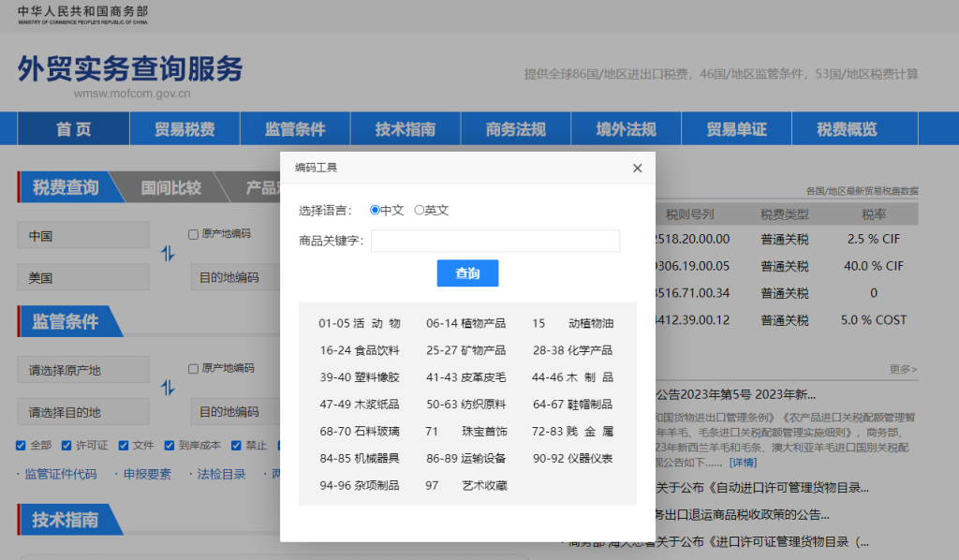The width and height of the screenshot is (959, 560).
Task: Swap icon beside 请选择原产地 dropdown
Action: click(x=168, y=388)
